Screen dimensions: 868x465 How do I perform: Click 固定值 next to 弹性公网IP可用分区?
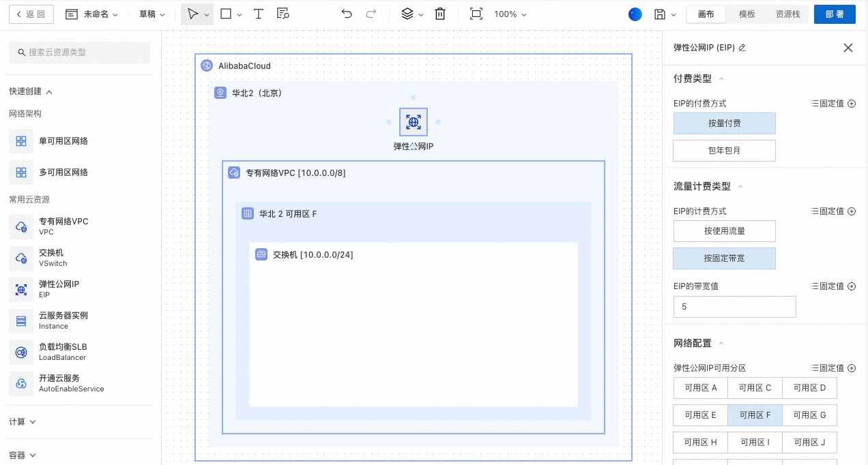833,368
